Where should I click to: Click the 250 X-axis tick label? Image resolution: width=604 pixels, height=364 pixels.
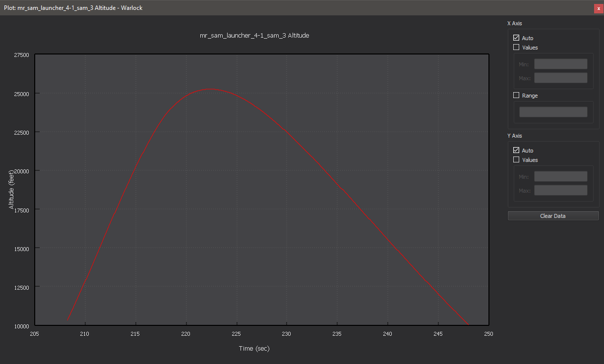point(488,334)
